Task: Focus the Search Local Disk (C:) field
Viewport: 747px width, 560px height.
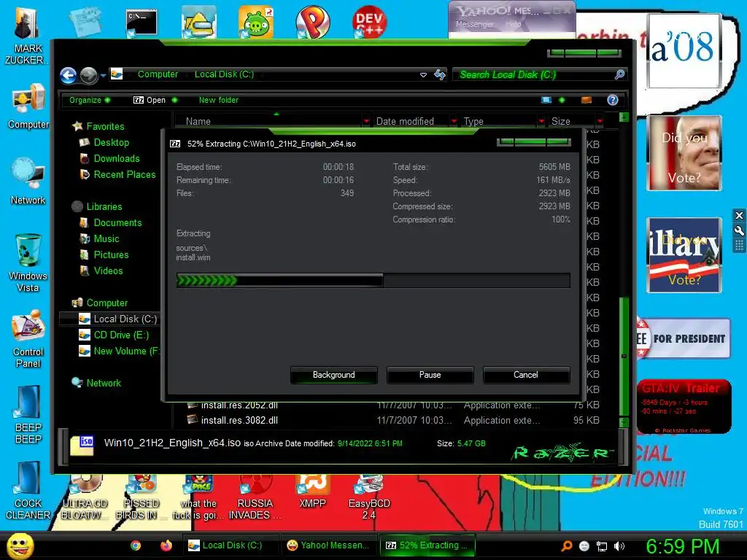Action: click(533, 75)
